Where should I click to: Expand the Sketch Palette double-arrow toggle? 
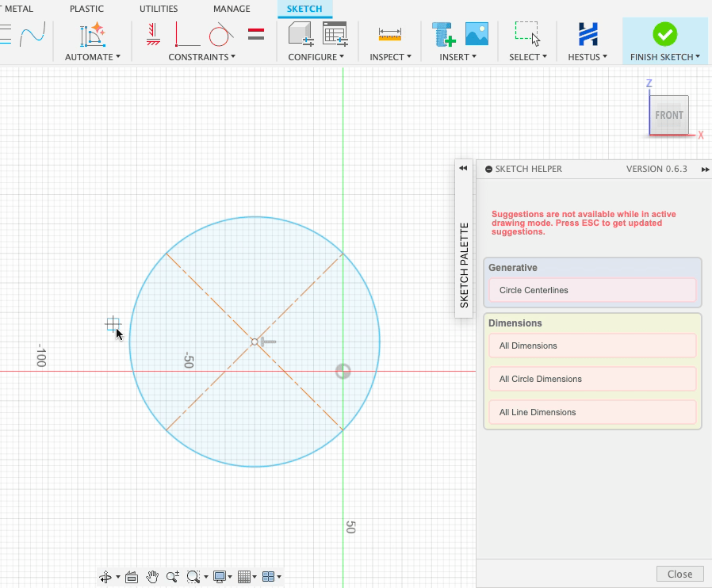point(463,168)
